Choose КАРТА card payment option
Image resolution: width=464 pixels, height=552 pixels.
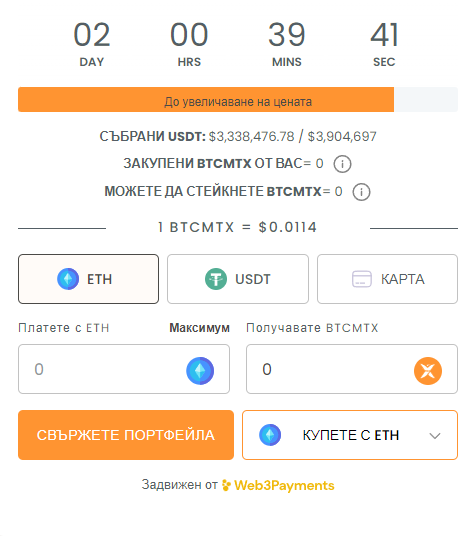tap(387, 279)
